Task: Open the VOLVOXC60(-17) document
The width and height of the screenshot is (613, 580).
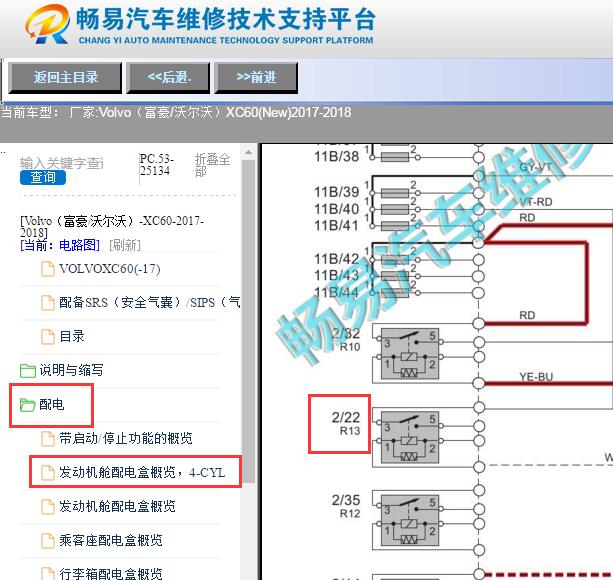Action: [110, 269]
